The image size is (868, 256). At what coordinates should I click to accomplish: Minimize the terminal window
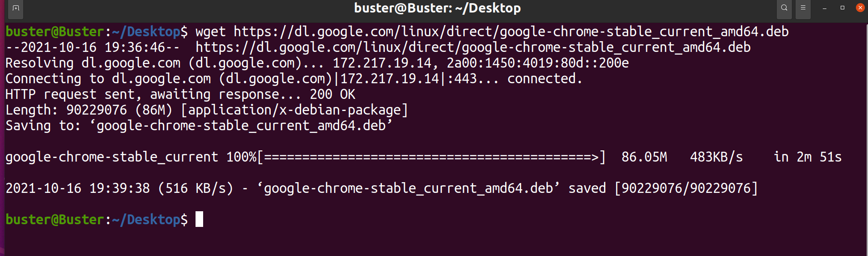[x=825, y=8]
